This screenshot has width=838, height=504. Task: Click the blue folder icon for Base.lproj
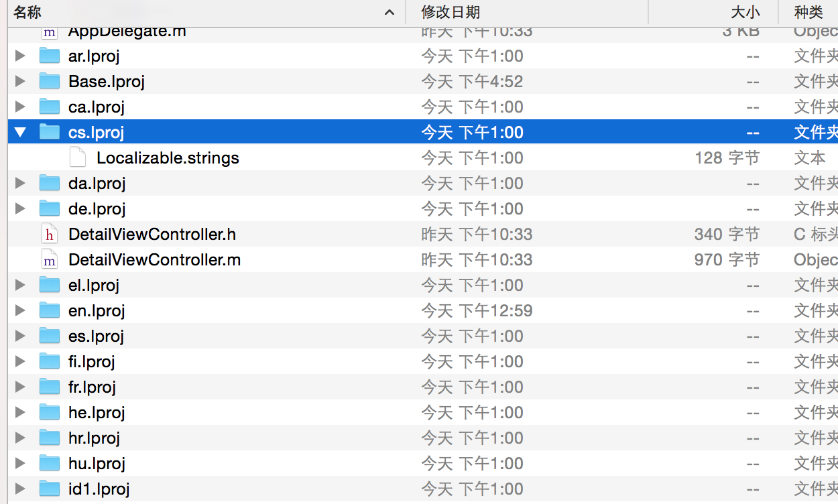pyautogui.click(x=49, y=81)
